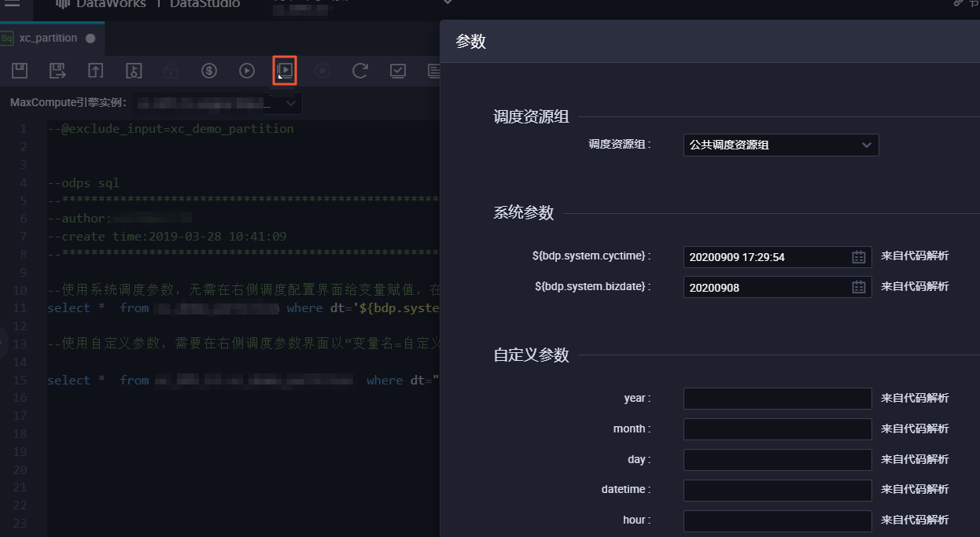Expand the workspace chevron in the header
Viewport: 980px width, 537px height.
[x=448, y=3]
